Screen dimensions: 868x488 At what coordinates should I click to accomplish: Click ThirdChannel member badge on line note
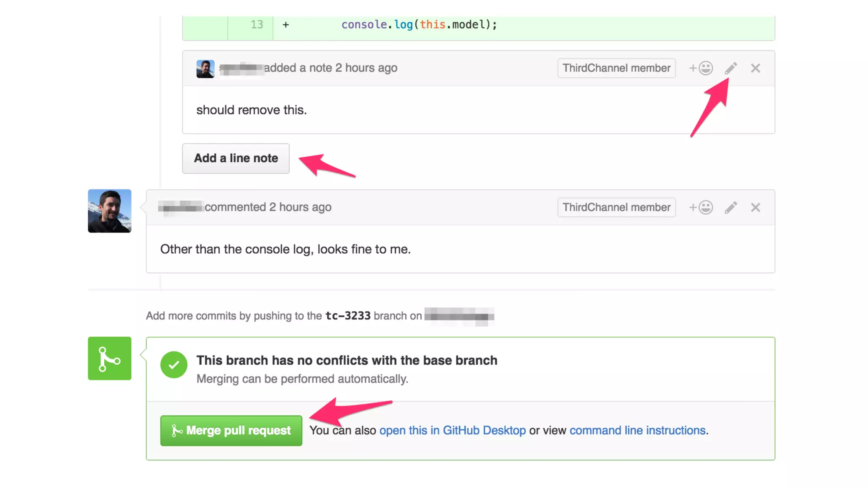click(616, 68)
